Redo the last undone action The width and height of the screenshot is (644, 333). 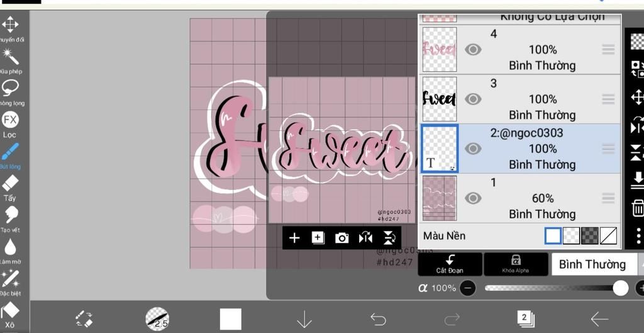coord(452,319)
